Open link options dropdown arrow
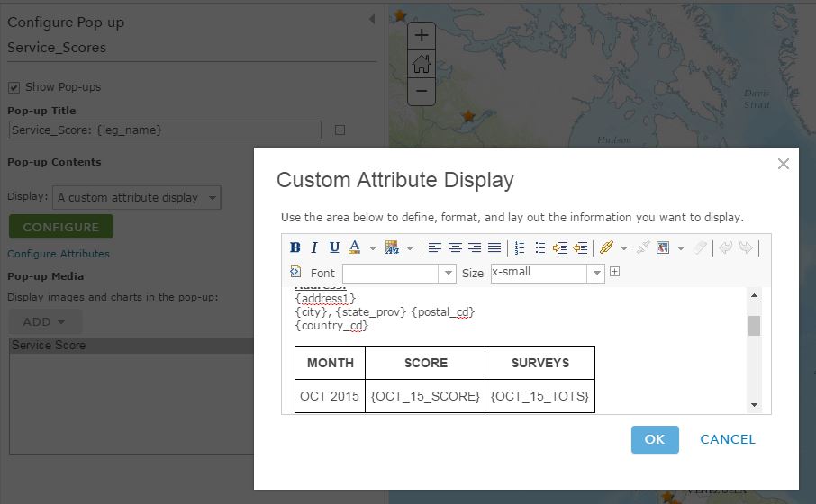This screenshot has height=504, width=816. [624, 248]
